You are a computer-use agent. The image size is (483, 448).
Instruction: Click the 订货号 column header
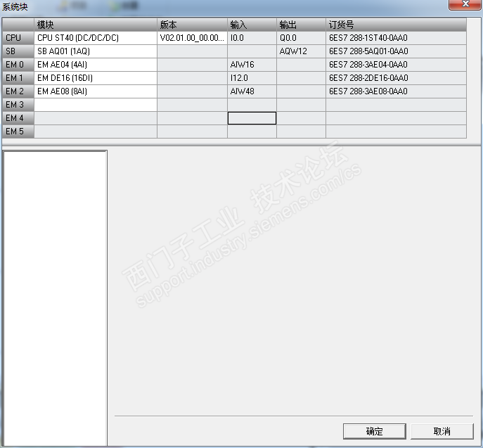tap(396, 25)
